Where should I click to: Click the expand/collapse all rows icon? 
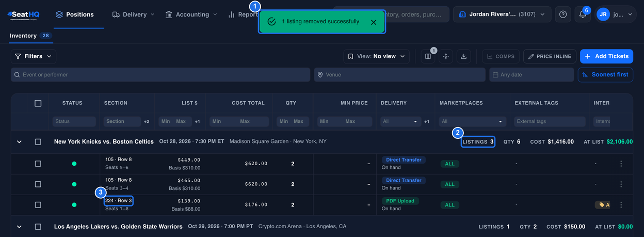click(446, 56)
